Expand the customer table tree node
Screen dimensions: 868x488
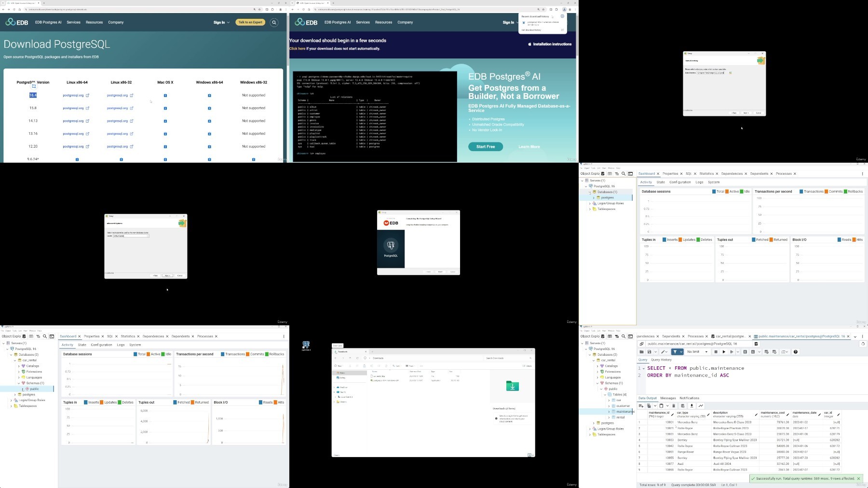609,406
